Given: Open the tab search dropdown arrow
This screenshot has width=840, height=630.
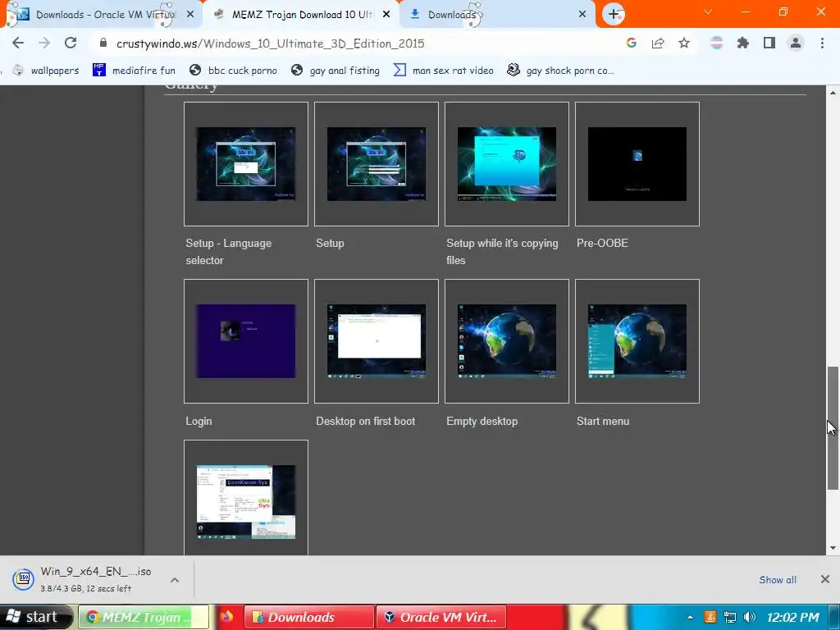Looking at the screenshot, I should pyautogui.click(x=708, y=11).
